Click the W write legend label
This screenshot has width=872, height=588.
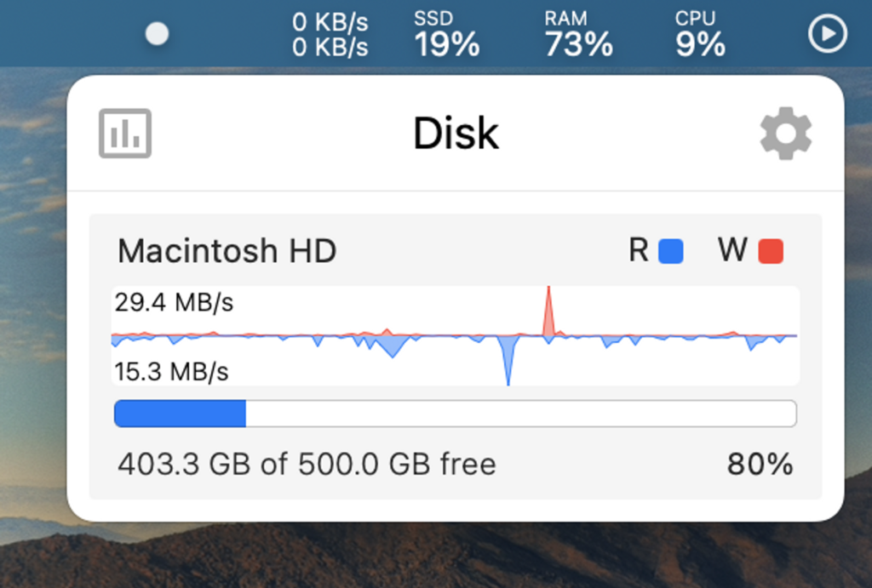click(x=732, y=251)
